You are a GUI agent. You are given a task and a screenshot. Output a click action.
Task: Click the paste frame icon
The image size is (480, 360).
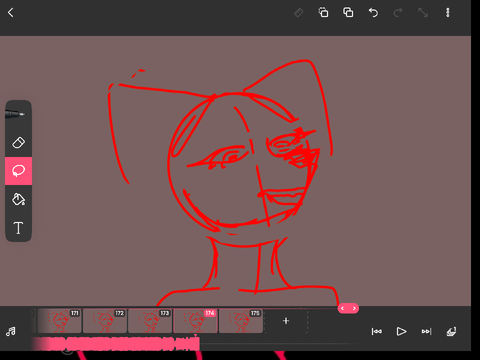click(x=348, y=13)
